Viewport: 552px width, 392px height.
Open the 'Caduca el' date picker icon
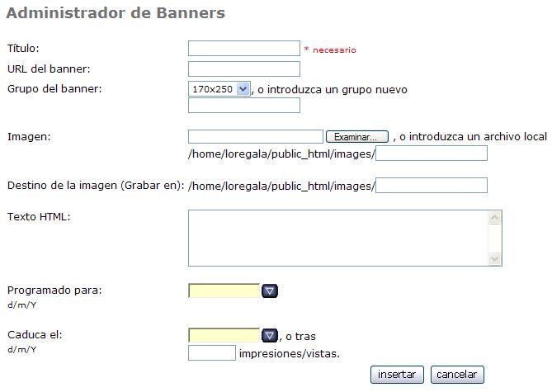point(270,336)
